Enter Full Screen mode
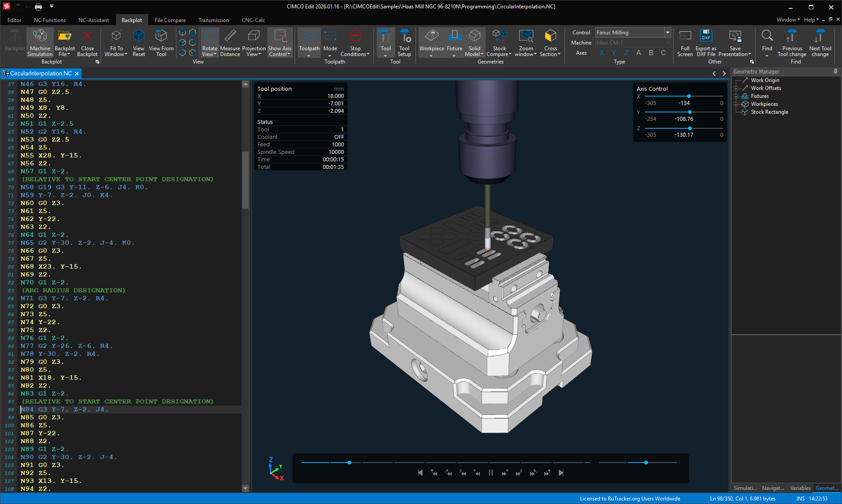 685,43
